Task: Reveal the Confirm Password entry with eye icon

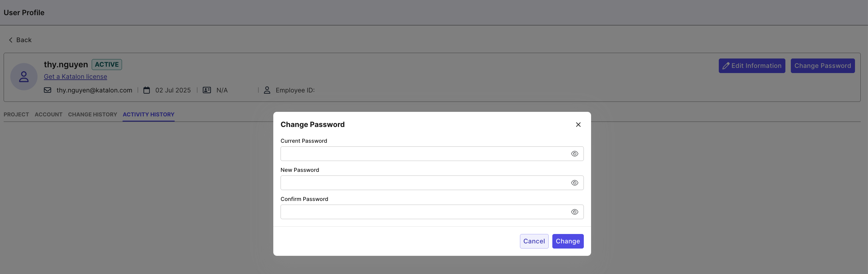Action: 574,212
